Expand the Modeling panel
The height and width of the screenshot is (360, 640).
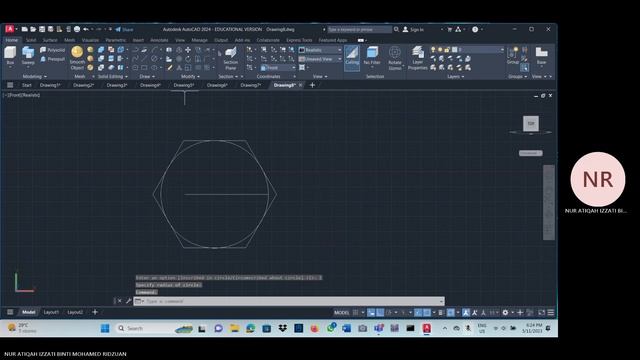point(35,76)
